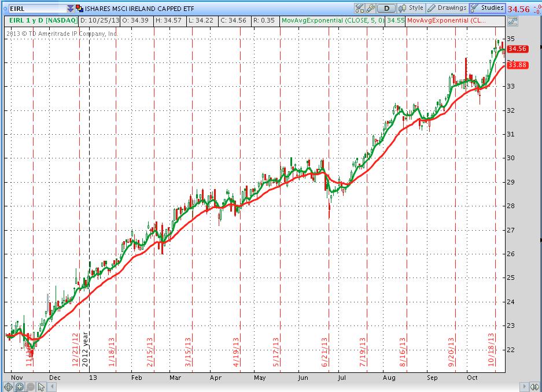Click the 34.56 last price bubble on axis
This screenshot has height=392, width=542.
(x=518, y=49)
